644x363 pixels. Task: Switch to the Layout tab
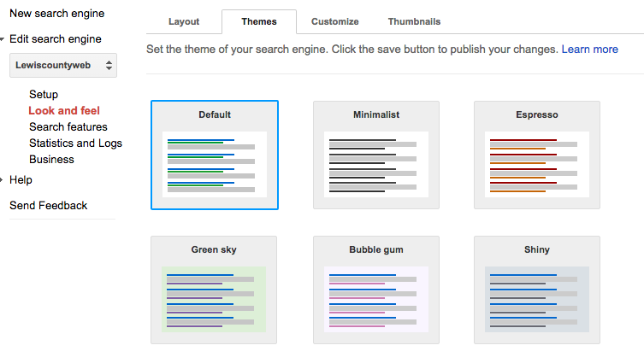[184, 21]
